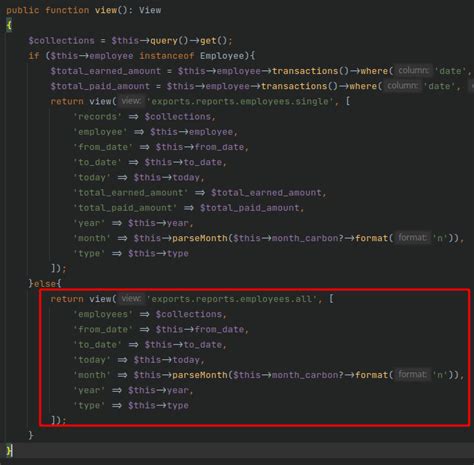Click $total_earned_amount at its assignment line
474x465 pixels.
point(106,71)
